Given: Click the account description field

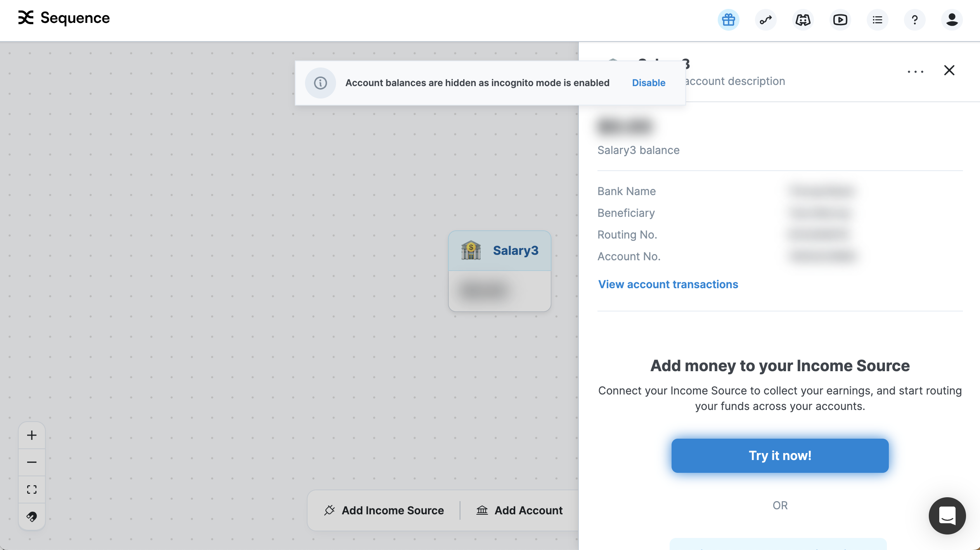Looking at the screenshot, I should (735, 81).
